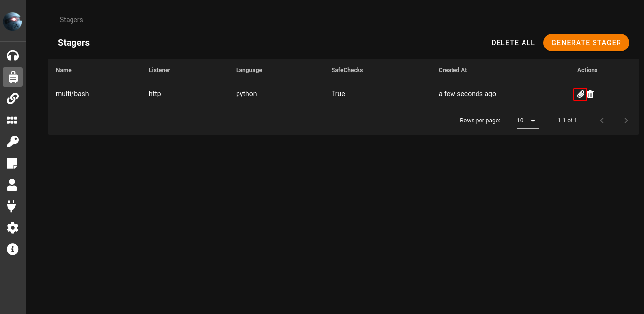Click the user avatar at sidebar top
Viewport: 644px width, 314px height.
(13, 22)
